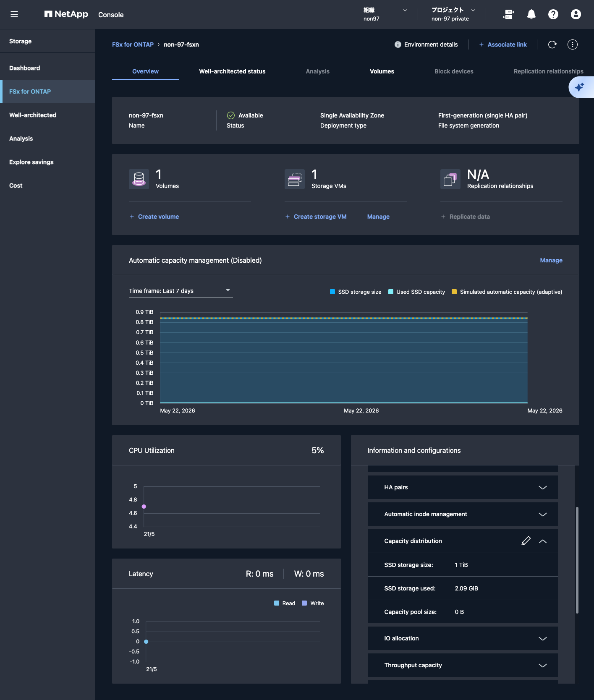594x700 pixels.
Task: Click the FSx for ONTAP breadcrumb link
Action: click(x=133, y=44)
